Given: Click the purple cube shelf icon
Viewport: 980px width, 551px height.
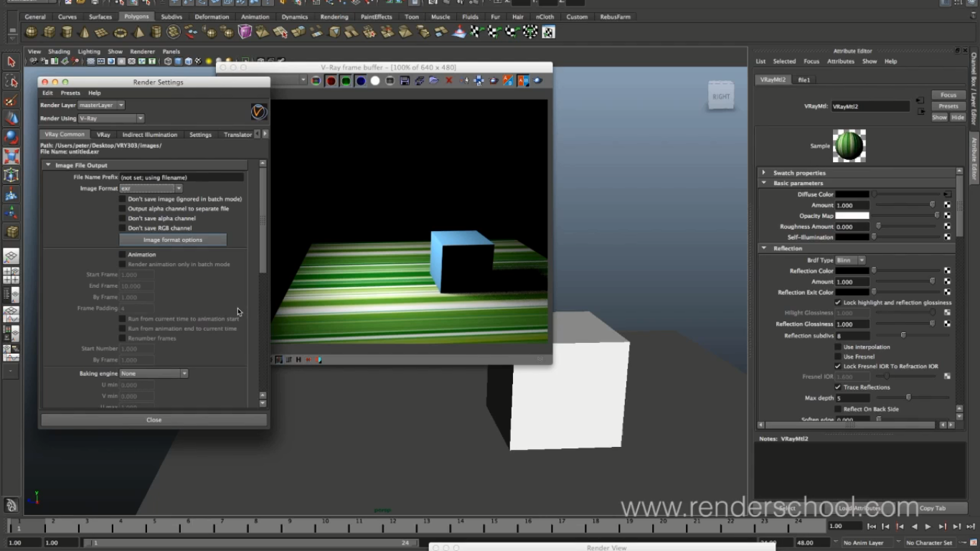Looking at the screenshot, I should point(245,32).
